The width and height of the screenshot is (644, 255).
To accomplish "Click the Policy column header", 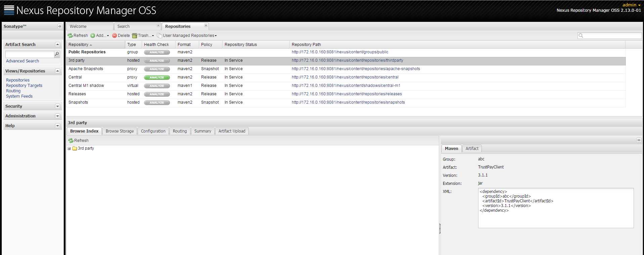I will pos(211,45).
